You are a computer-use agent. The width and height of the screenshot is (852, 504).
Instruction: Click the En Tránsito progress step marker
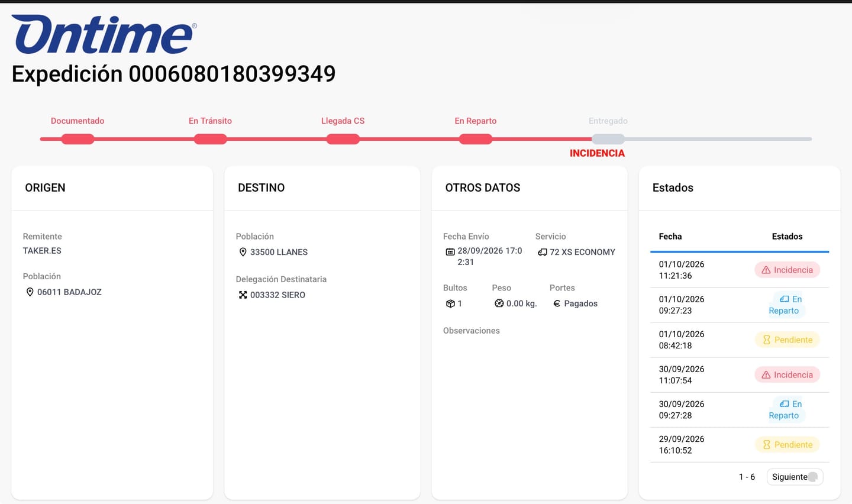tap(210, 139)
